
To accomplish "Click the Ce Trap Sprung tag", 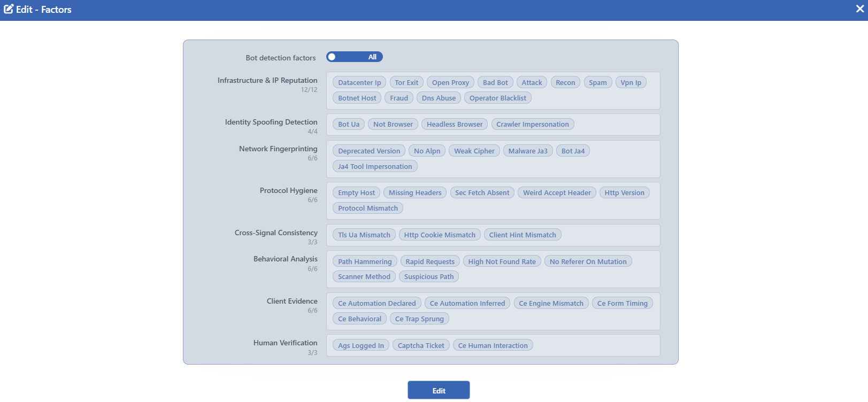I will pos(419,319).
